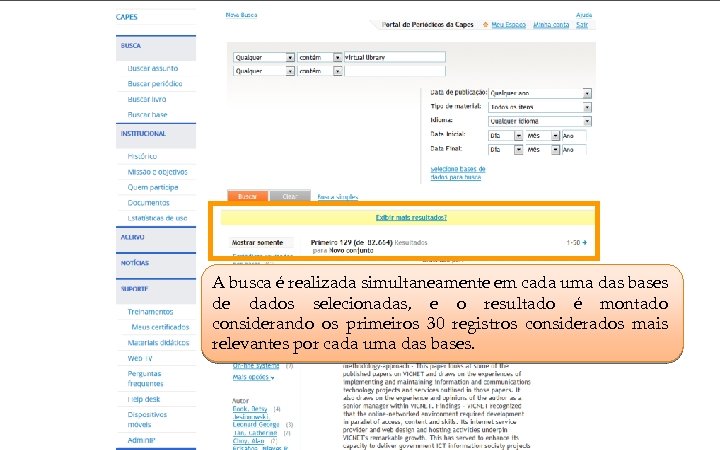Open Buscar base in sidebar
The image size is (720, 450).
click(147, 114)
